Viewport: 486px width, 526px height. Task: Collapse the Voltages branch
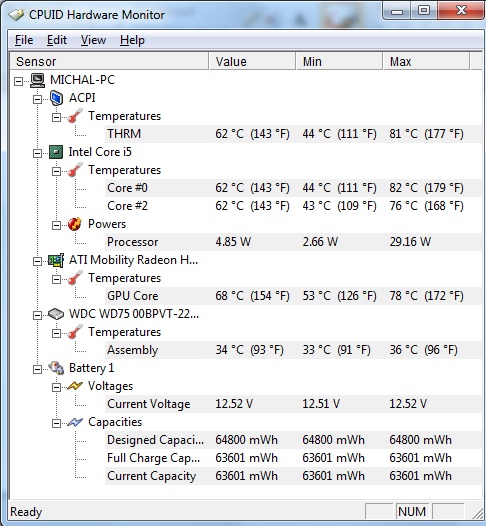[56, 387]
